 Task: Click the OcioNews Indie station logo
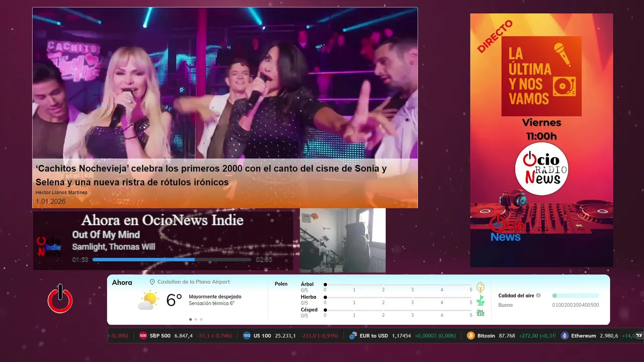coord(49,247)
